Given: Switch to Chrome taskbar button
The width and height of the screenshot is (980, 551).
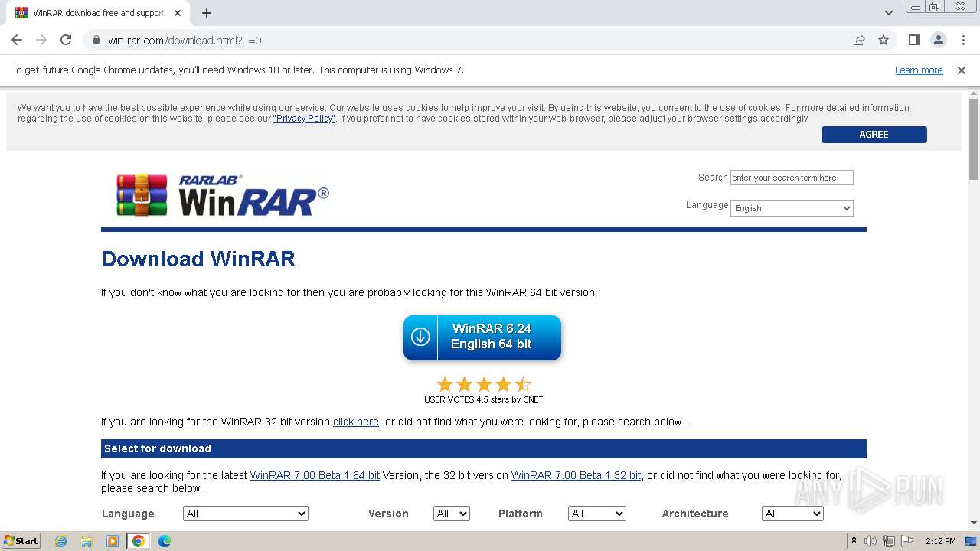Looking at the screenshot, I should pos(139,541).
